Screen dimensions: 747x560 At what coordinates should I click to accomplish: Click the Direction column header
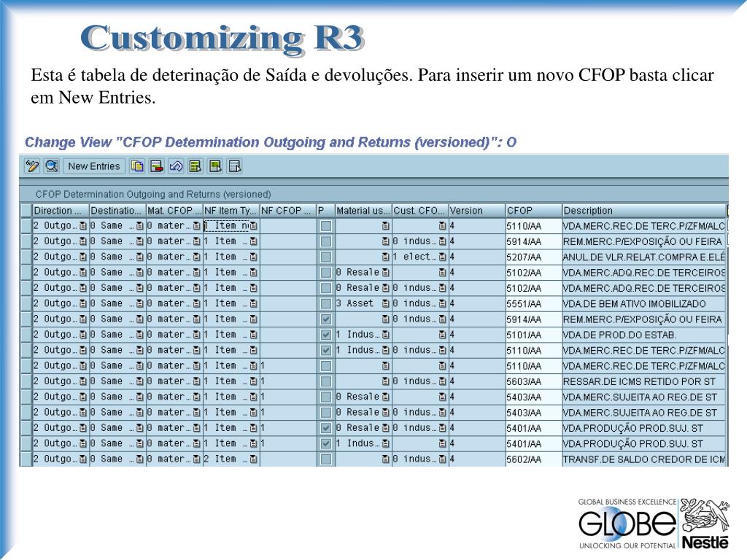tap(61, 211)
